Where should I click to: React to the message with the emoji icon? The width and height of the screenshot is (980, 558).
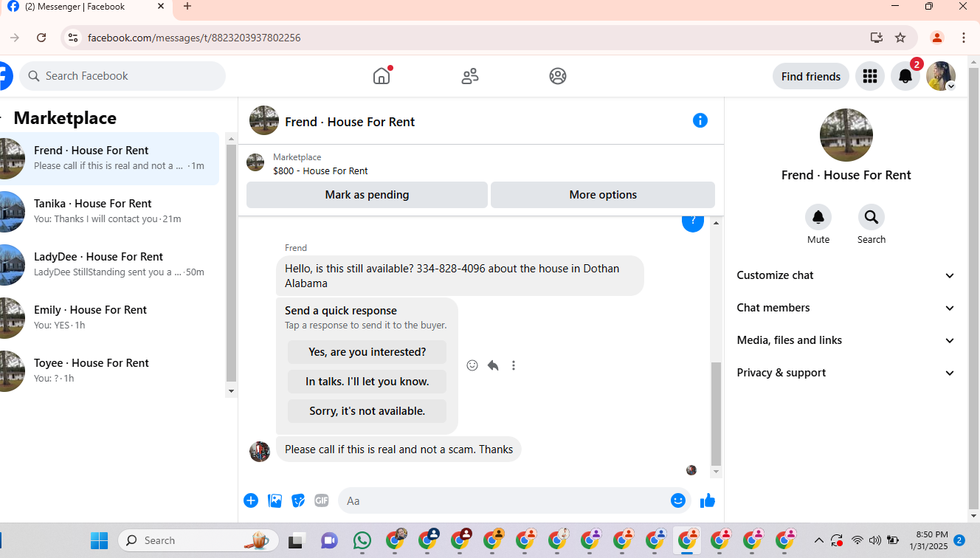pyautogui.click(x=472, y=365)
